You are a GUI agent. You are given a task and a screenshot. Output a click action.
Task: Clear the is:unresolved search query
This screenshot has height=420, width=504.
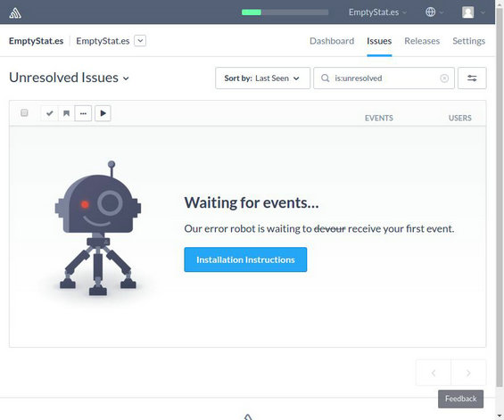(444, 78)
